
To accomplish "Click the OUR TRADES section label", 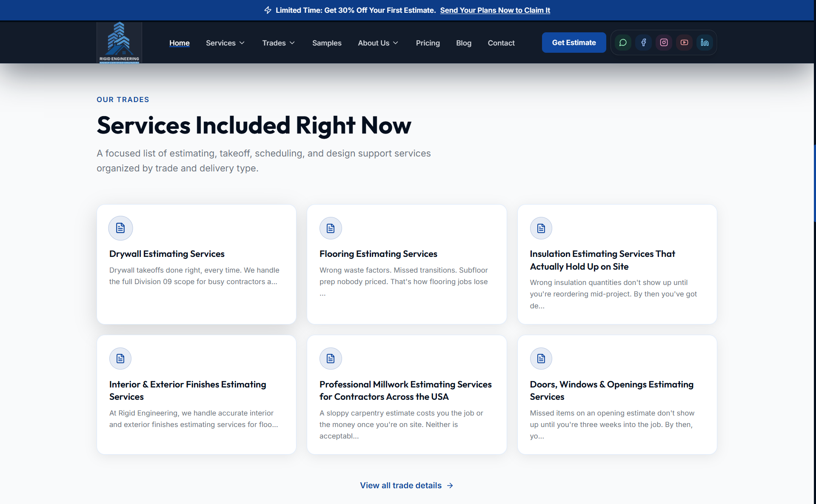I will (x=123, y=100).
